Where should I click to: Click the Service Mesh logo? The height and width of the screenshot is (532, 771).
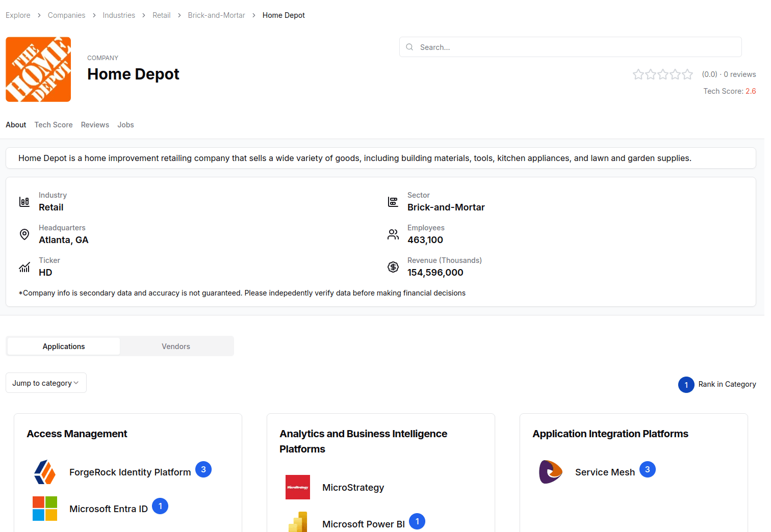(x=551, y=472)
